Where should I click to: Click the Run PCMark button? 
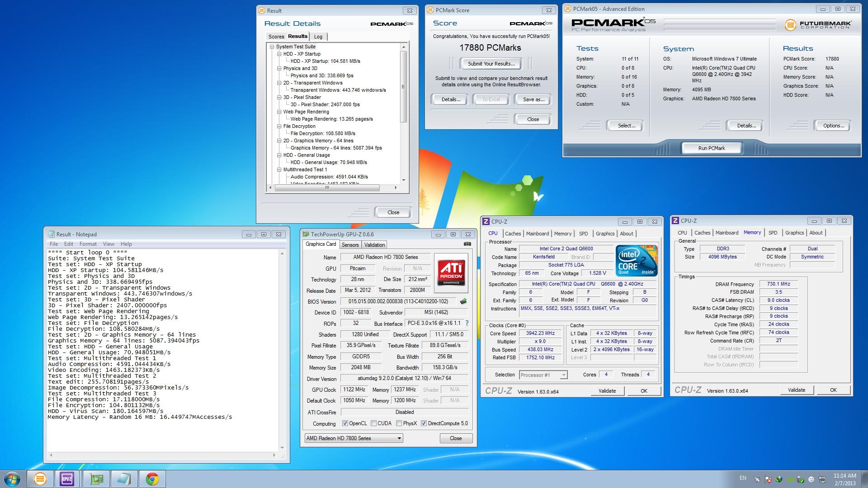pos(711,148)
